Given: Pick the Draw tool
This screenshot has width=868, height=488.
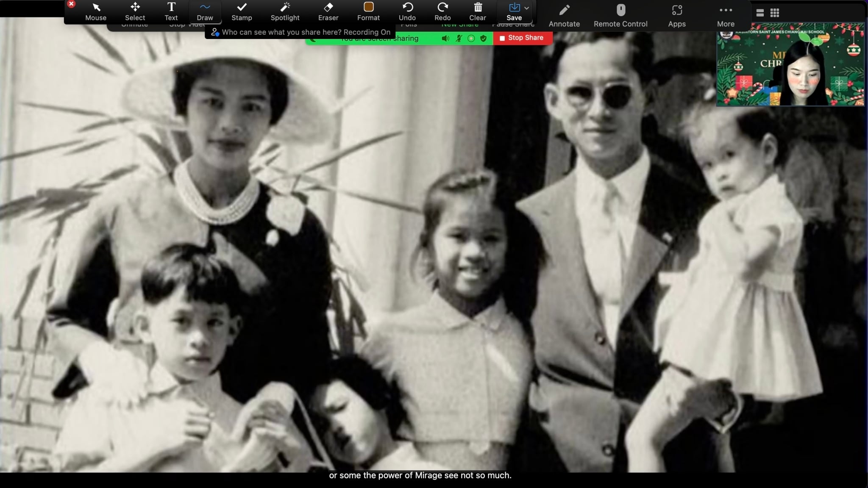Looking at the screenshot, I should 205,11.
